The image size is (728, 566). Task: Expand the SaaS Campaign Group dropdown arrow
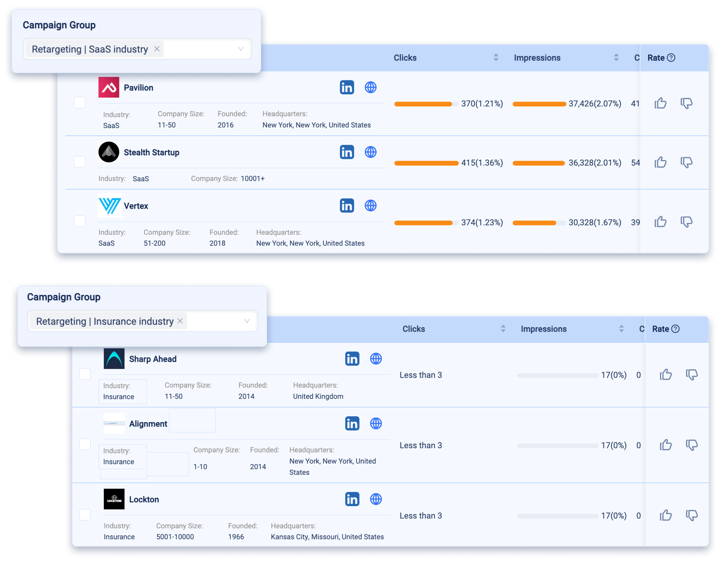point(241,49)
